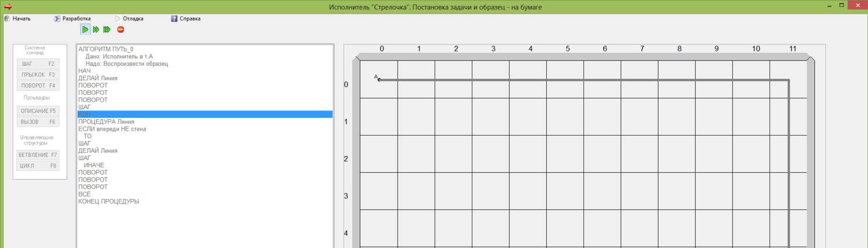
Task: Click the triple-arrow fastest run icon
Action: [107, 29]
